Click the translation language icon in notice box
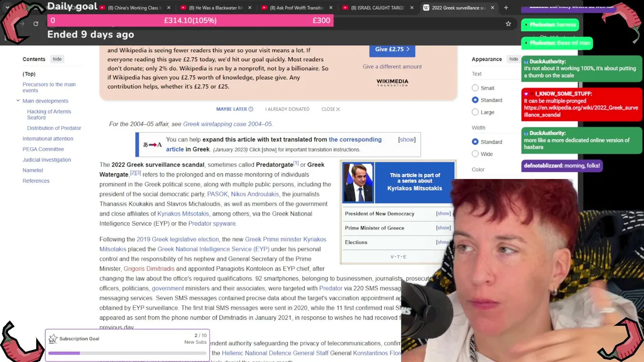 coord(152,145)
